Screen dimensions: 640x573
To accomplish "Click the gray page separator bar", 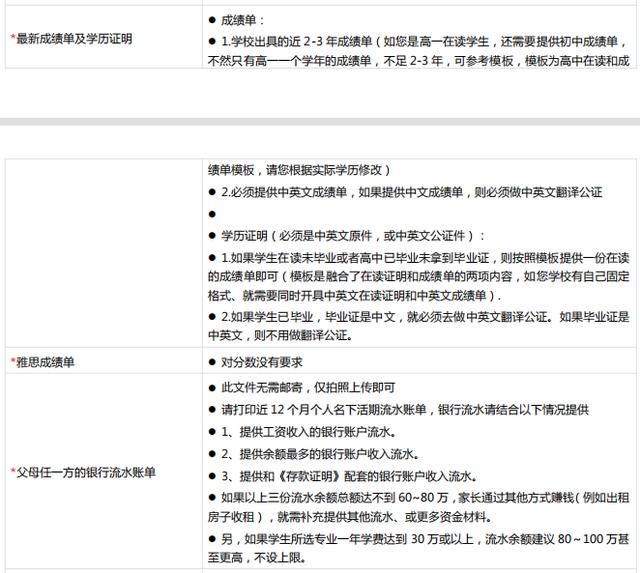I will [x=320, y=122].
